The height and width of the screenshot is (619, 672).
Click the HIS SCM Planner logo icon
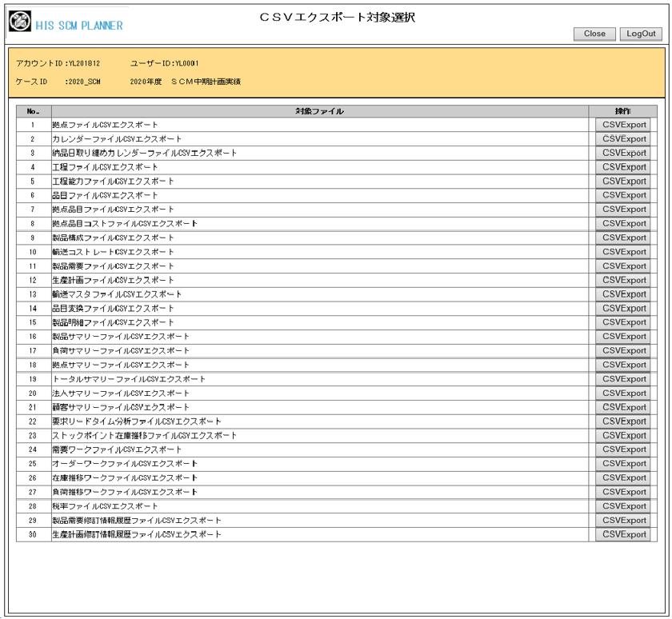coord(20,22)
